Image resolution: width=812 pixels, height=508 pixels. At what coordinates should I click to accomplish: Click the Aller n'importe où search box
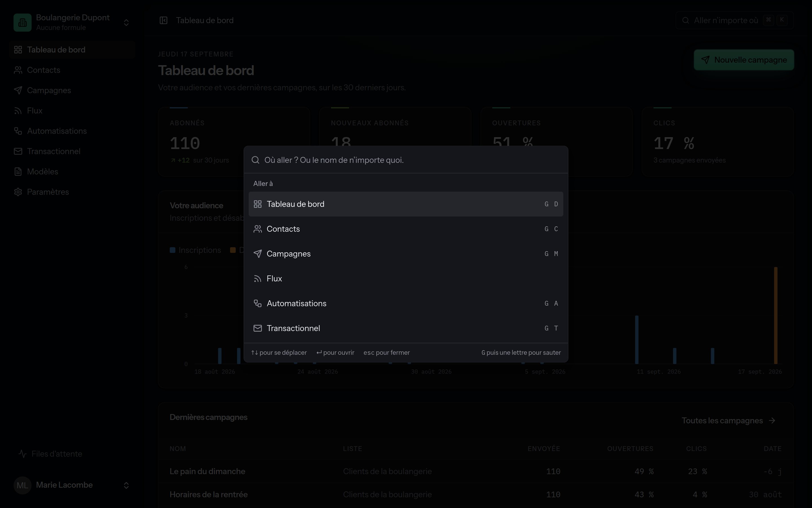(734, 21)
